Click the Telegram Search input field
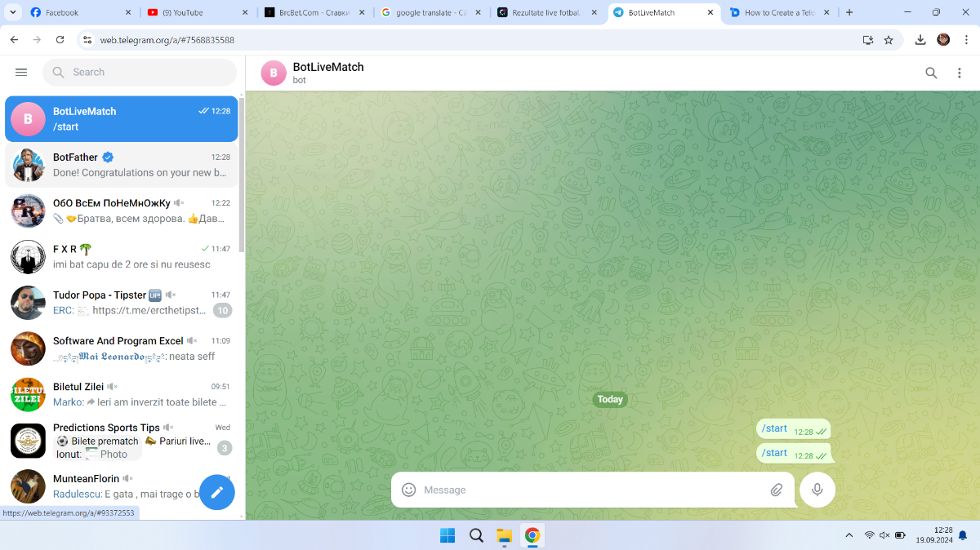Image resolution: width=980 pixels, height=550 pixels. [x=147, y=72]
